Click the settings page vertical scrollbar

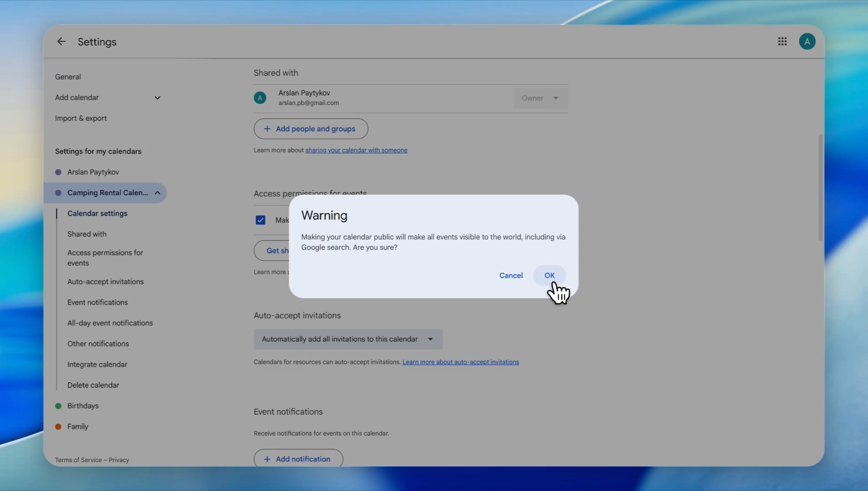pyautogui.click(x=820, y=187)
